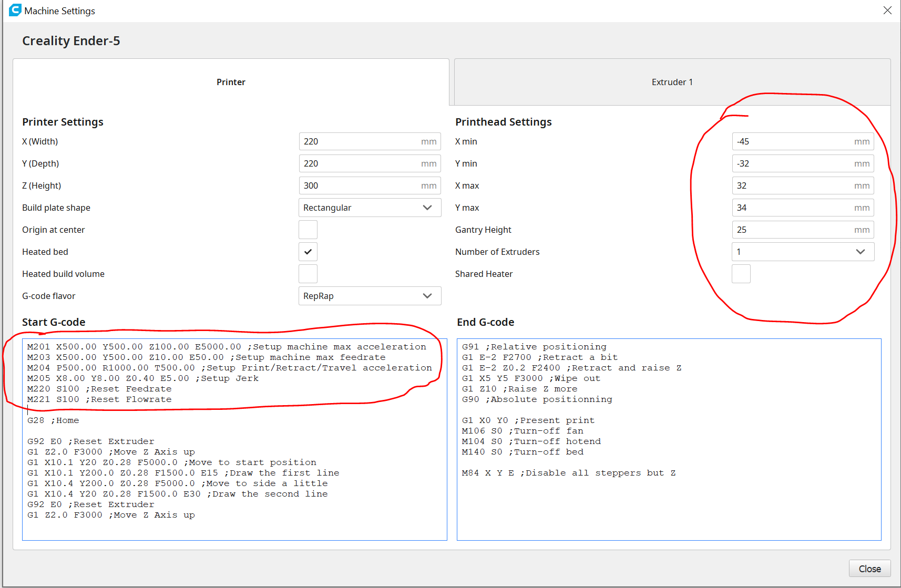Click the Gantry Height input field
The height and width of the screenshot is (588, 901).
coord(803,230)
